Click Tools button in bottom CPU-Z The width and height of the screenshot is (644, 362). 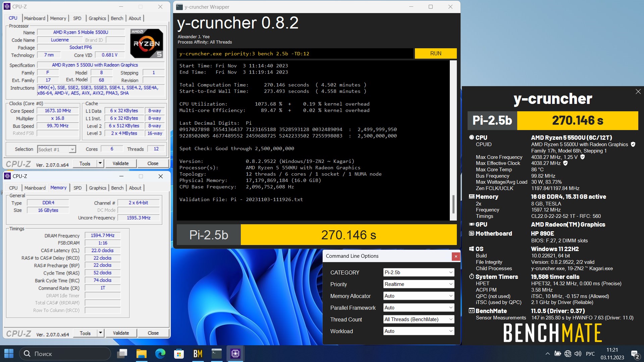pyautogui.click(x=85, y=333)
